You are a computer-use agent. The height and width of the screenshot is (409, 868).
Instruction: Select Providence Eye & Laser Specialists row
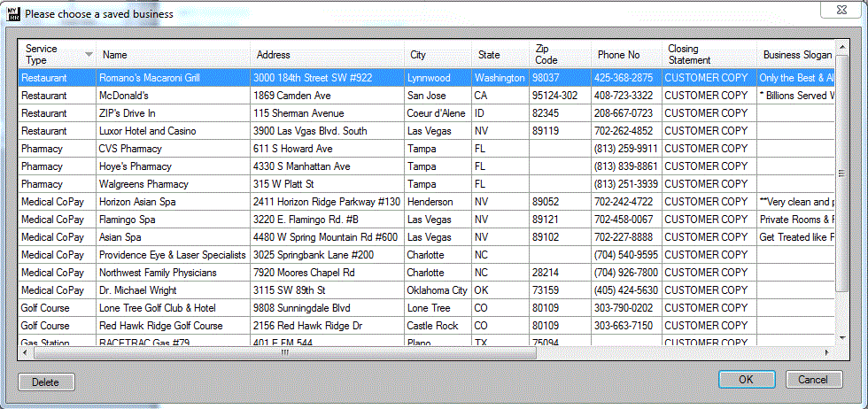(x=426, y=255)
